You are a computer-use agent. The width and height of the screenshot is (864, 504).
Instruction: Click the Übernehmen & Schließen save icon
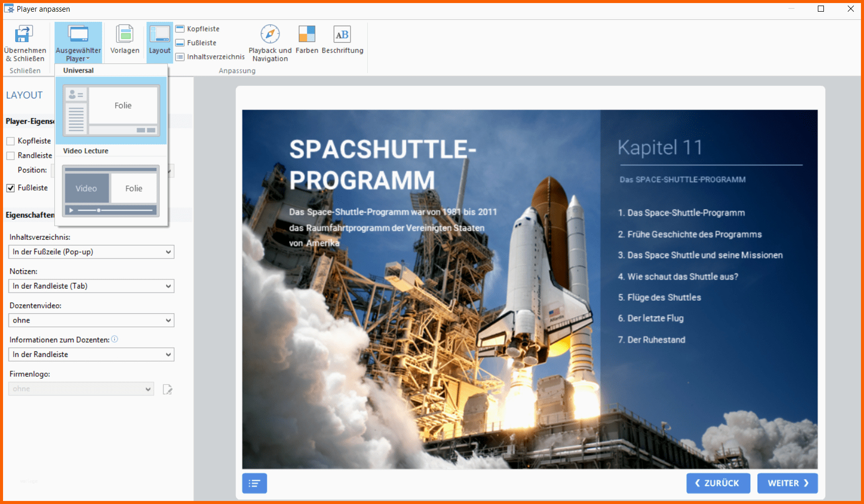(24, 34)
